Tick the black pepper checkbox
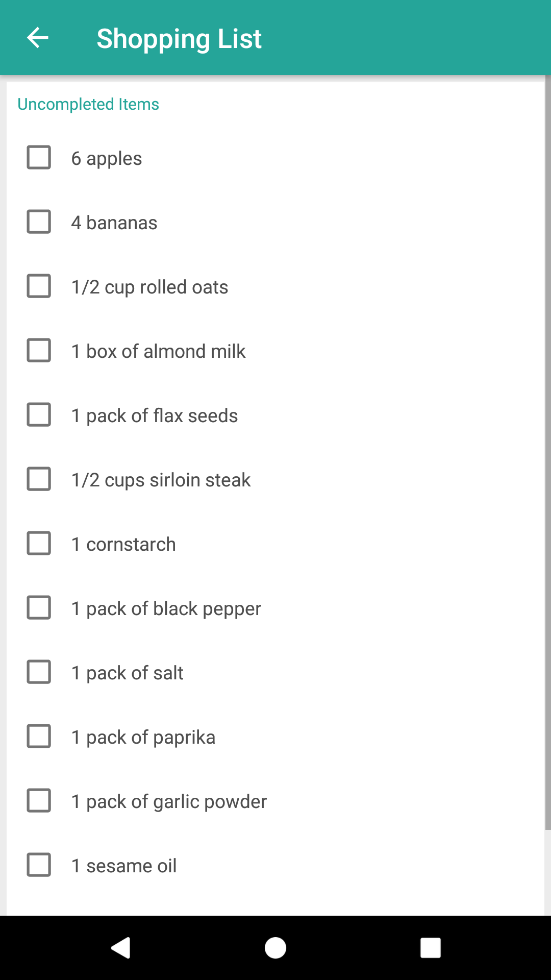Screen dimensions: 551x980 [x=39, y=607]
